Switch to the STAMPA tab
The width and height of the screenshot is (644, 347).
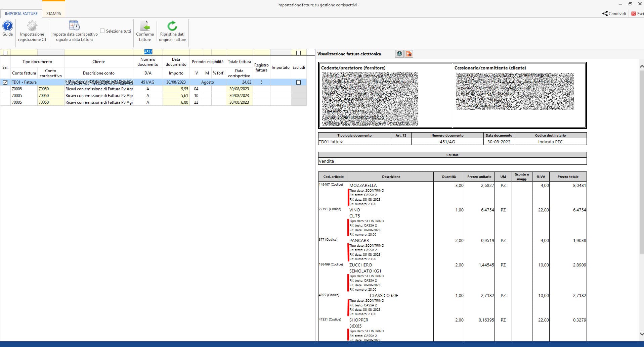(x=54, y=14)
